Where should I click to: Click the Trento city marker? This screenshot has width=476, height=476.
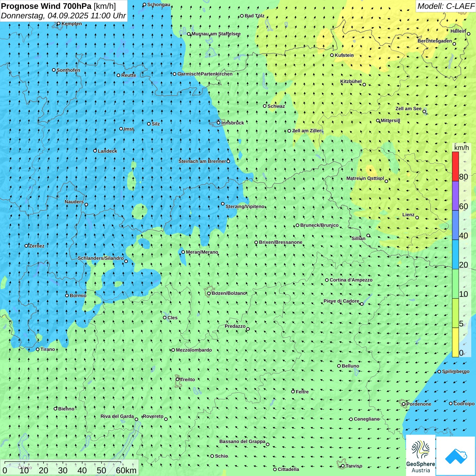pyautogui.click(x=177, y=379)
